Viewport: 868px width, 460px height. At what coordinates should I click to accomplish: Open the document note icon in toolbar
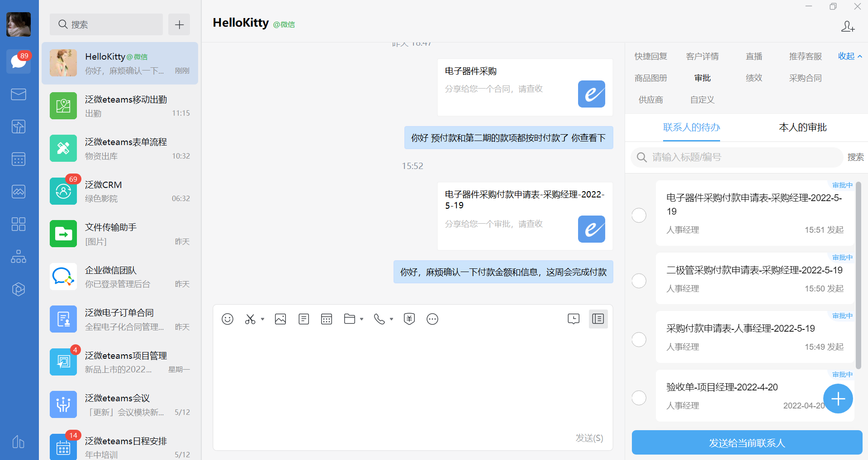click(x=304, y=319)
